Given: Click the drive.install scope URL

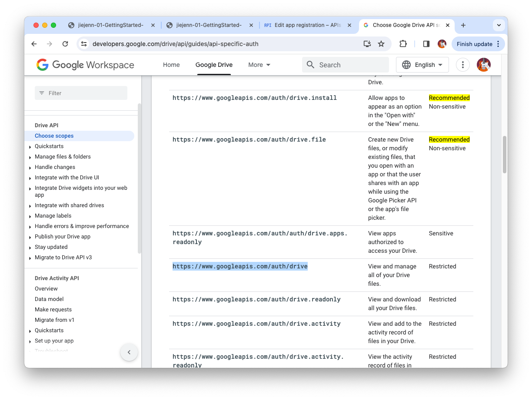Looking at the screenshot, I should 255,98.
